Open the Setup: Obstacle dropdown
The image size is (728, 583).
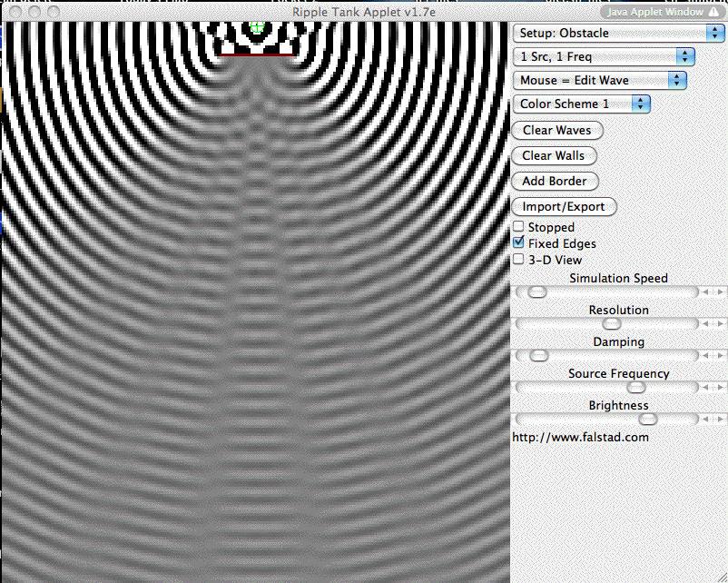coord(618,33)
